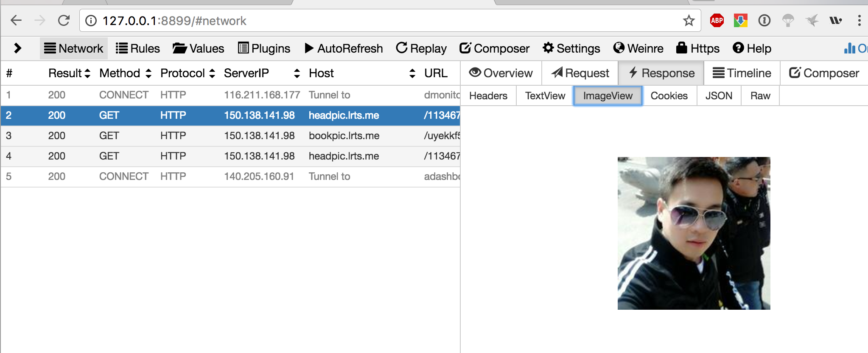Click the response image preview
The width and height of the screenshot is (868, 353).
pos(694,233)
